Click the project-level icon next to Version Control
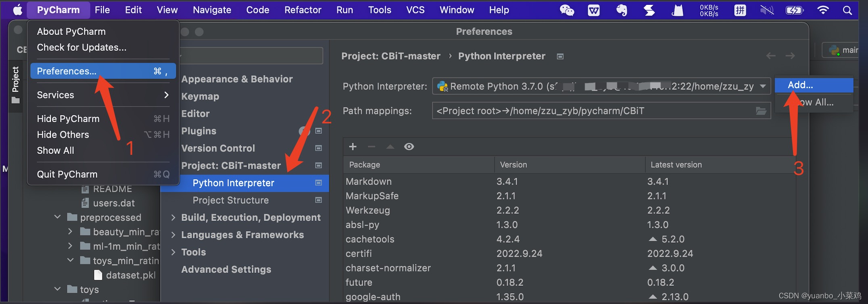Viewport: 868px width, 304px height. (319, 148)
